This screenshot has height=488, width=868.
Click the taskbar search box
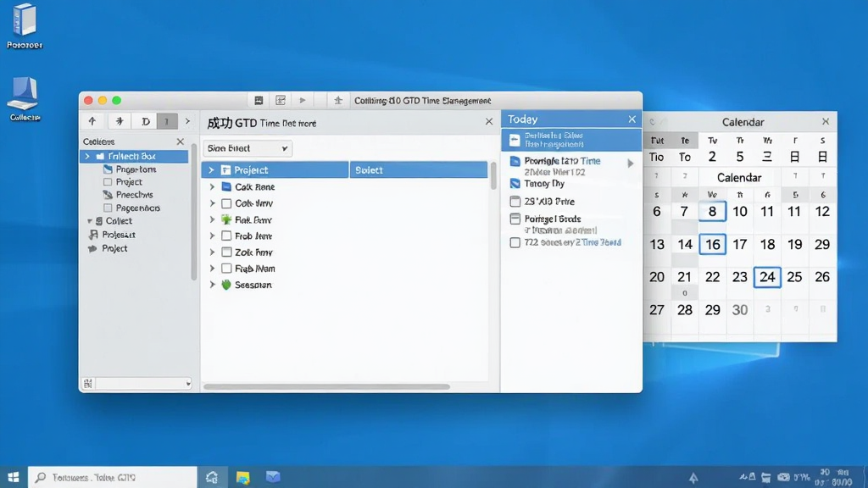click(x=113, y=477)
